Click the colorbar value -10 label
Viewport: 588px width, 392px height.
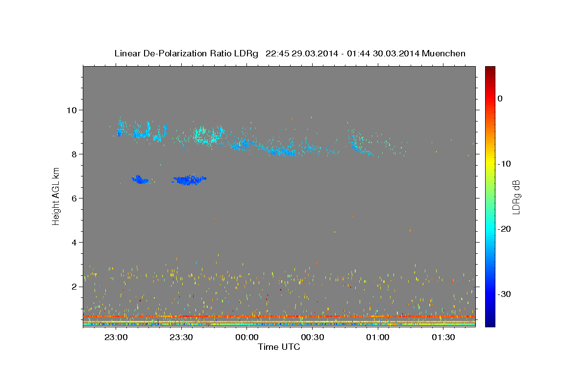click(504, 164)
